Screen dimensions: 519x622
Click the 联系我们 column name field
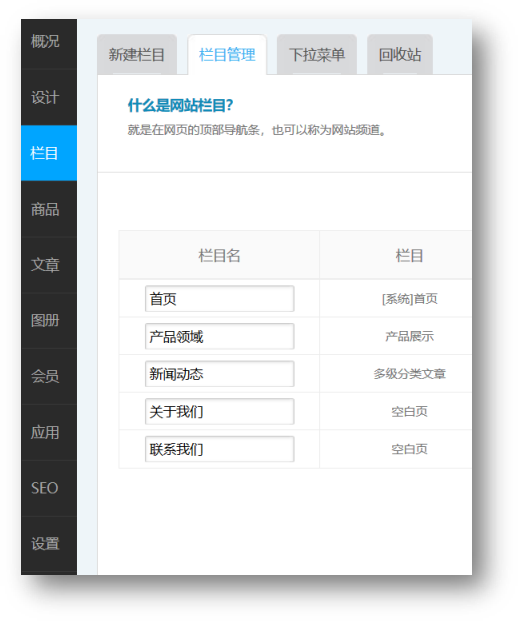click(x=219, y=449)
